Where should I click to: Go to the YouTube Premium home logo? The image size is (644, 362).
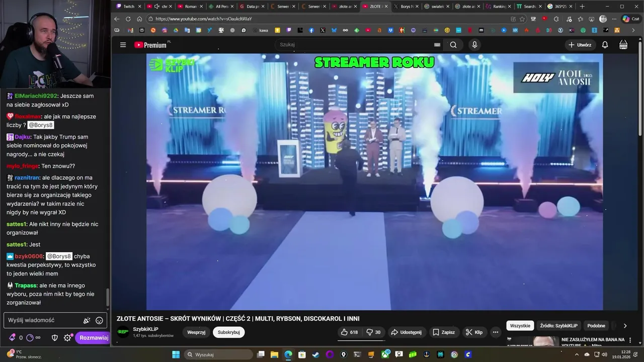point(150,45)
